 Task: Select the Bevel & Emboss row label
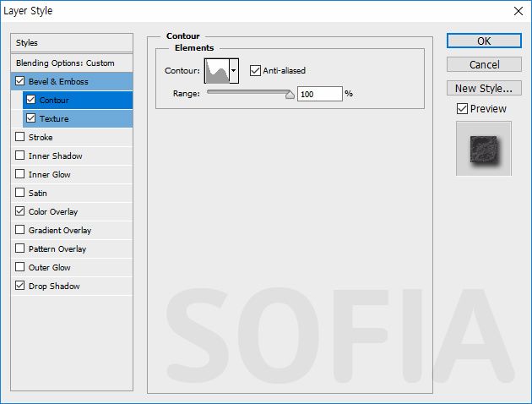58,81
